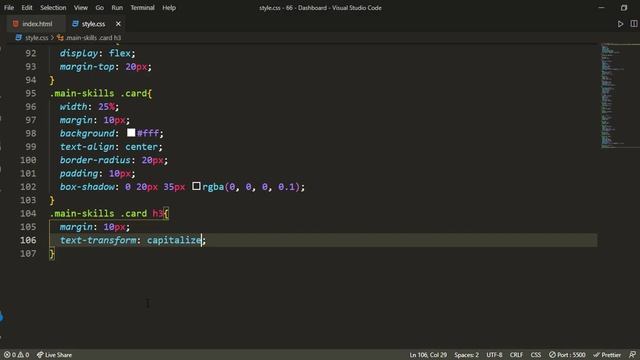Click the display: flex declaration
The height and width of the screenshot is (360, 640).
[x=98, y=53]
